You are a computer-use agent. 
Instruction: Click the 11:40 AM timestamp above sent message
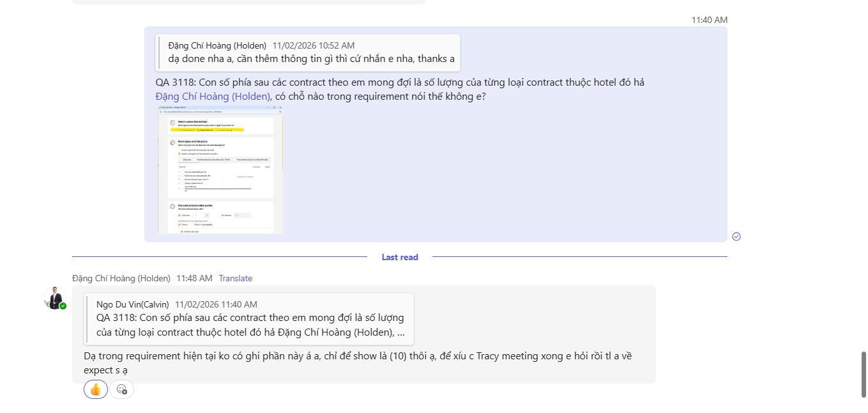click(709, 20)
